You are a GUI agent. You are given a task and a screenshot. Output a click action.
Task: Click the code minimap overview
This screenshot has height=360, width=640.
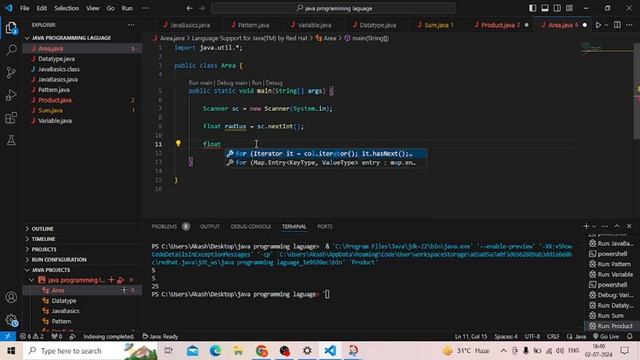(607, 48)
